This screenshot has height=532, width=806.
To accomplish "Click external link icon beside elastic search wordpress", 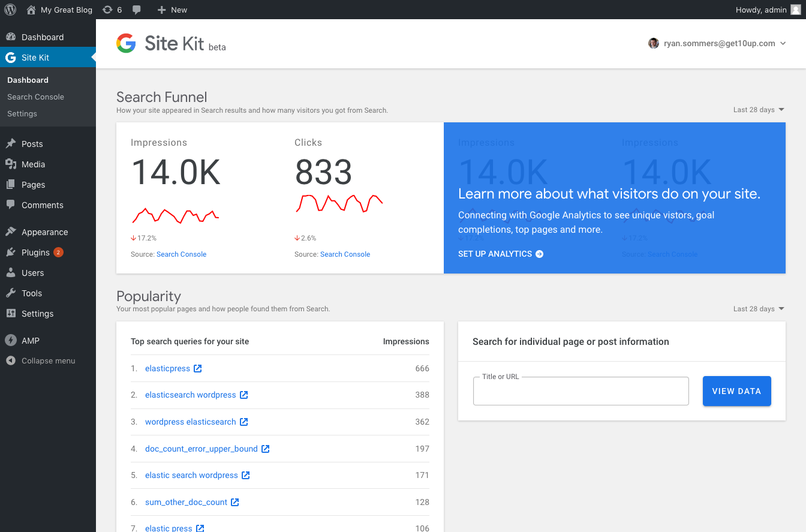I will click(245, 476).
